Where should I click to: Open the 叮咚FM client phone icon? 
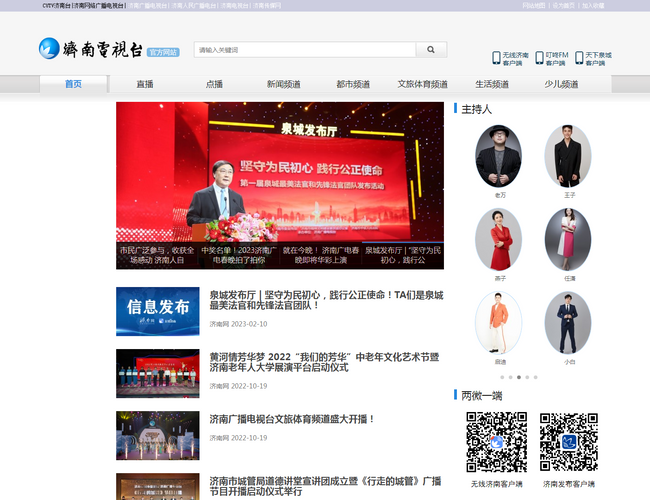click(538, 58)
